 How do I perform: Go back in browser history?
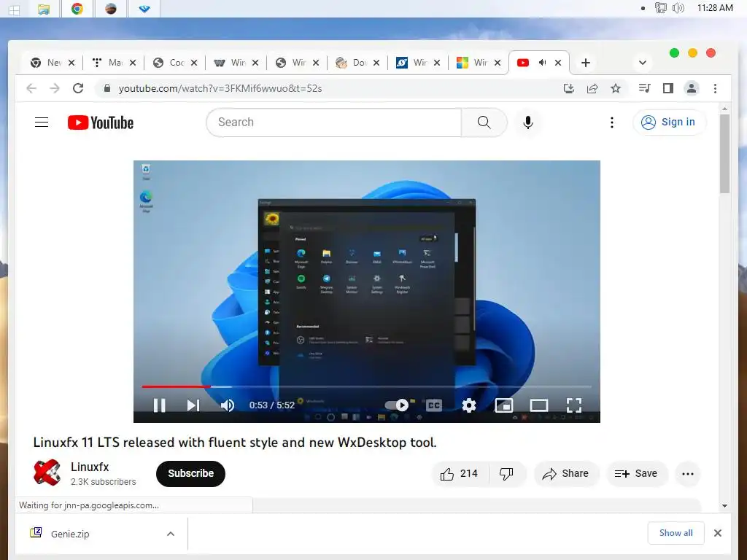pyautogui.click(x=31, y=88)
